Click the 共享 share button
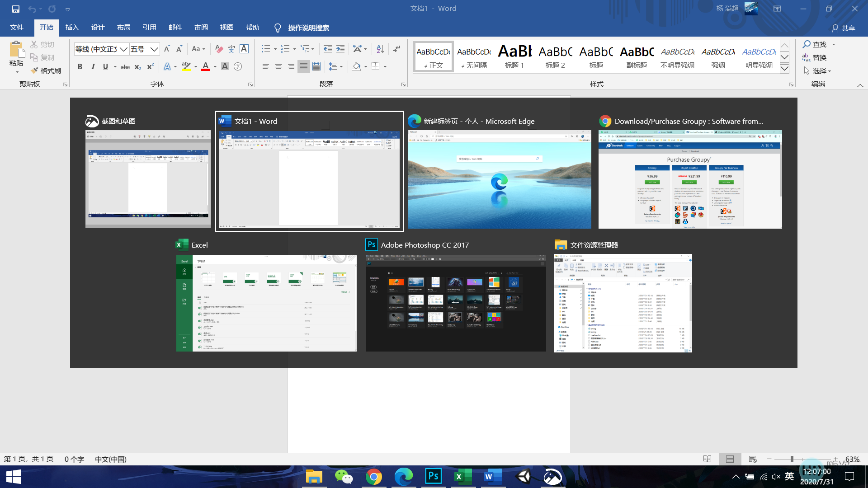 [x=844, y=28]
